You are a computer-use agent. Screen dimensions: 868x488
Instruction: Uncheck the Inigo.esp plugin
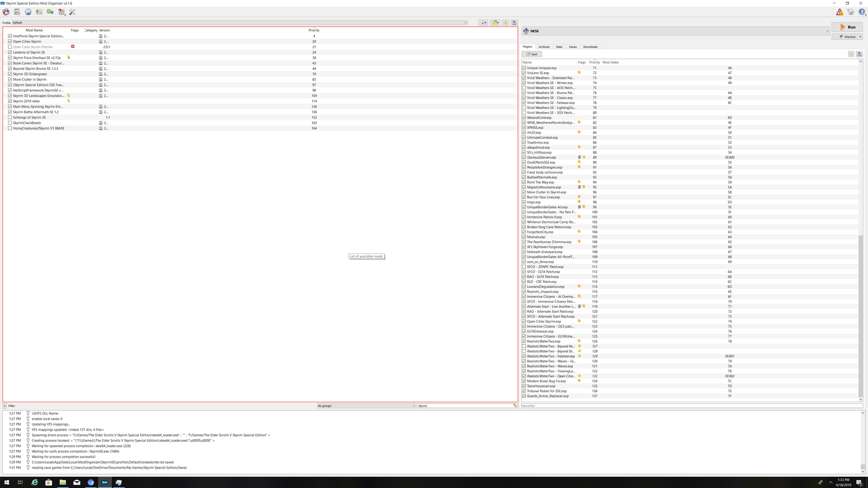pos(524,202)
